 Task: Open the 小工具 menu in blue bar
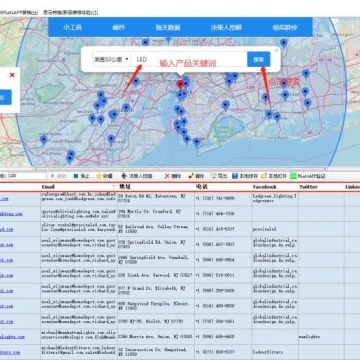[x=73, y=27]
